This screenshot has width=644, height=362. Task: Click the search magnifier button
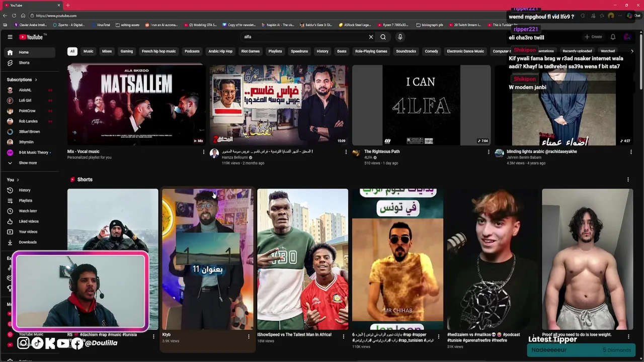[383, 37]
